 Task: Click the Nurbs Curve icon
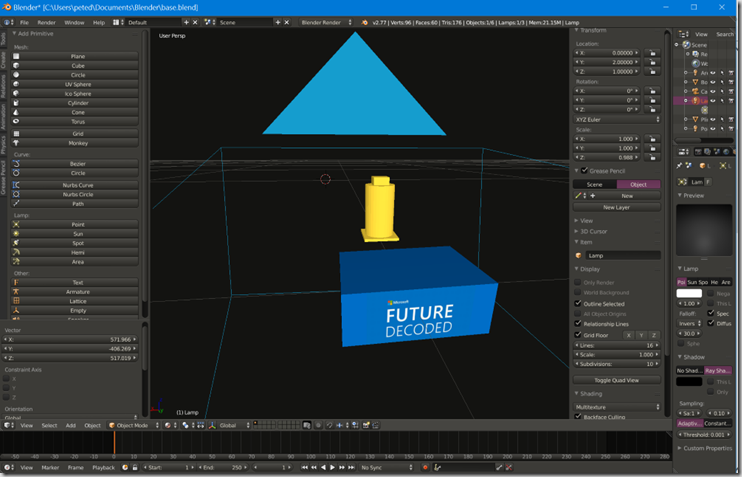(16, 185)
